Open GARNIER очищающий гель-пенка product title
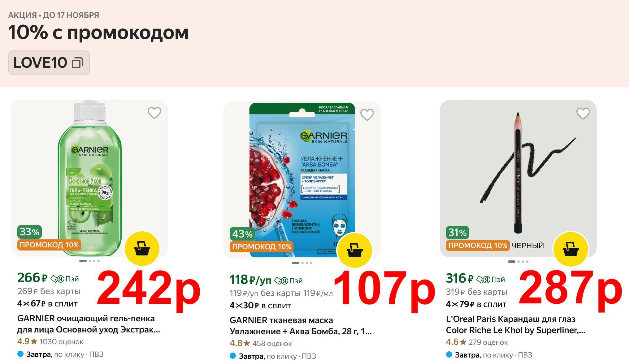This screenshot has width=629, height=364. [89, 324]
